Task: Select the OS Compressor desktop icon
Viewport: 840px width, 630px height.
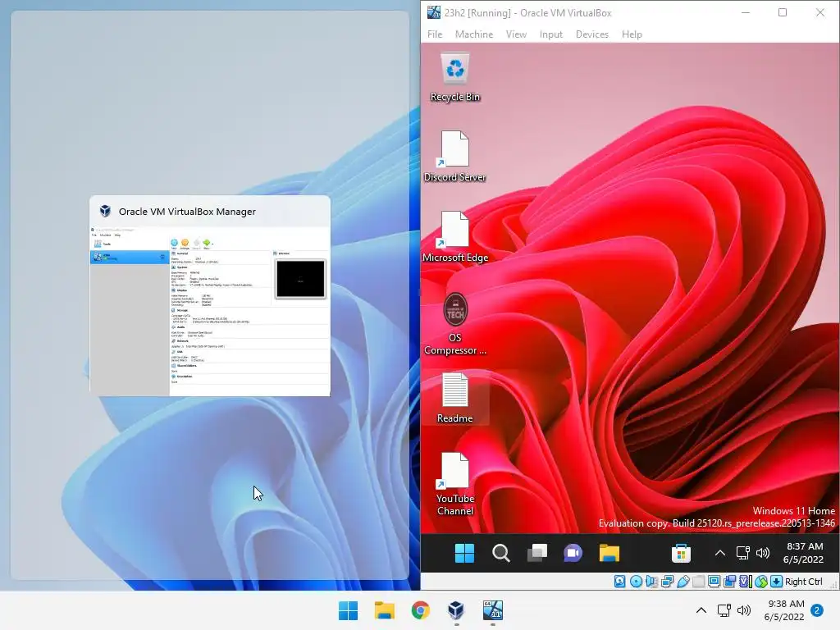Action: 454,323
